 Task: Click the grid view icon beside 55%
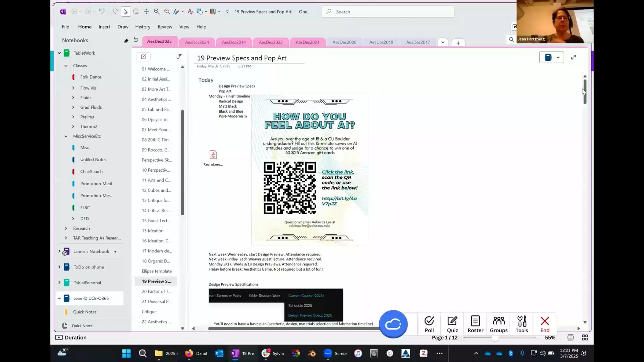(585, 337)
